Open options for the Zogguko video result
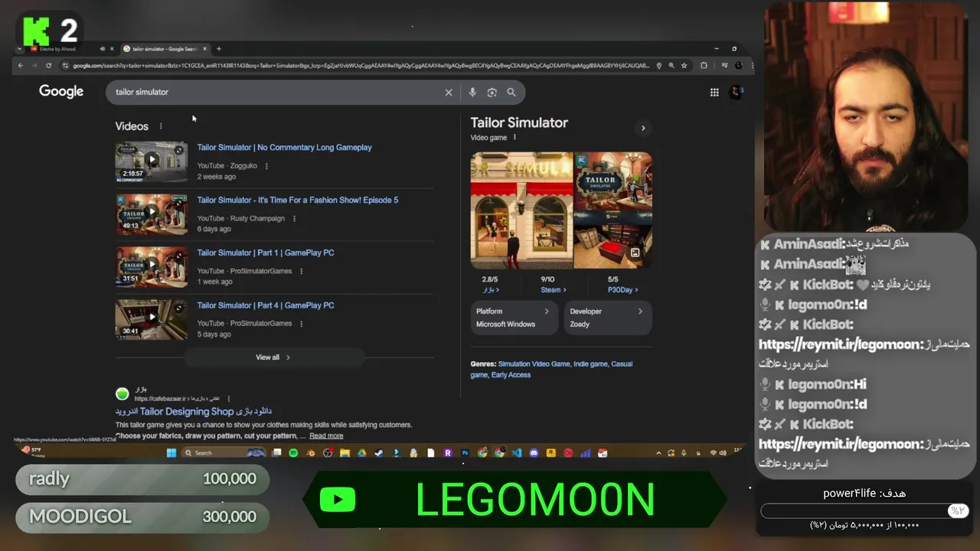This screenshot has width=980, height=551. [266, 166]
